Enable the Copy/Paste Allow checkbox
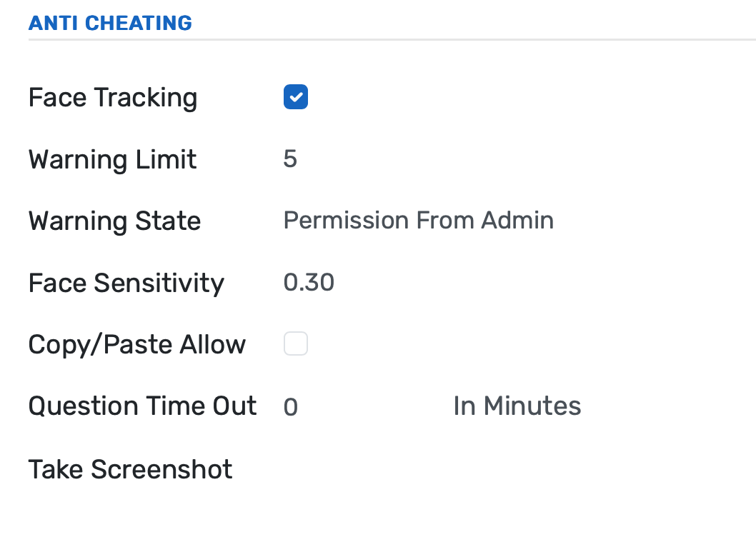This screenshot has width=756, height=537. pos(295,343)
